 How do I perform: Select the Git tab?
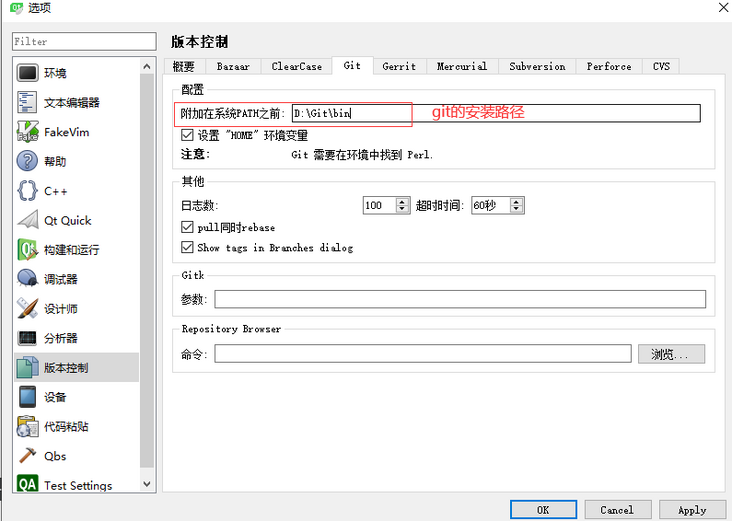point(352,65)
